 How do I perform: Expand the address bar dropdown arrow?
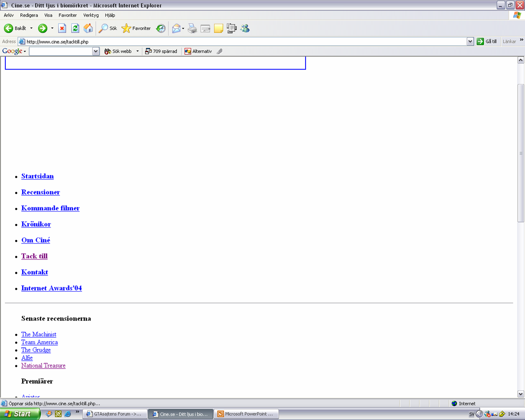click(470, 42)
